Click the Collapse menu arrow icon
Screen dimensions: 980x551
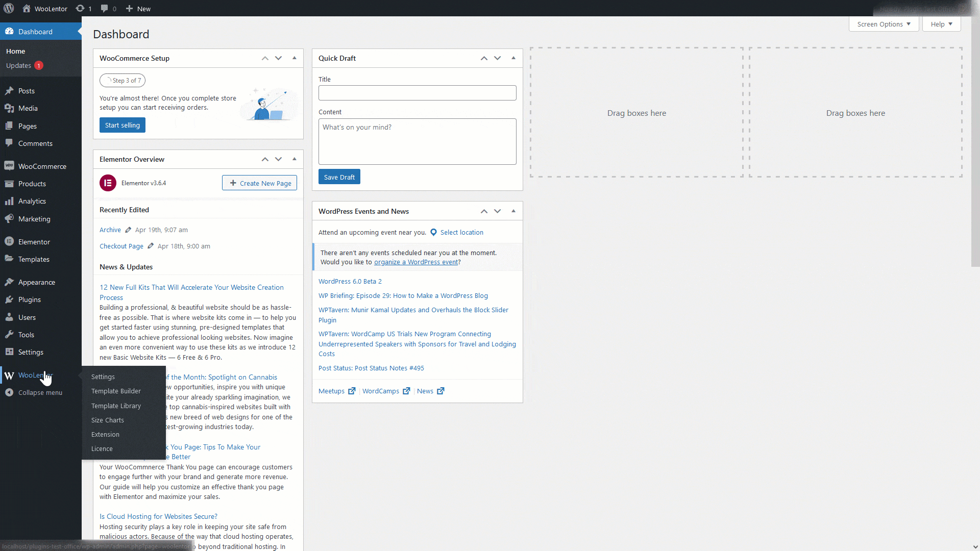(x=9, y=392)
